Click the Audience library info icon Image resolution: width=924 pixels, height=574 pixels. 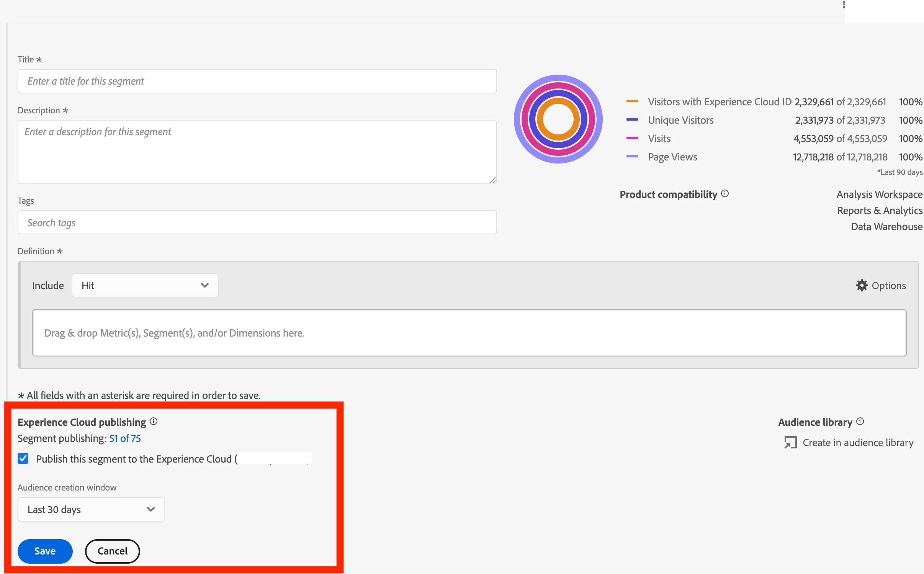[x=860, y=421]
